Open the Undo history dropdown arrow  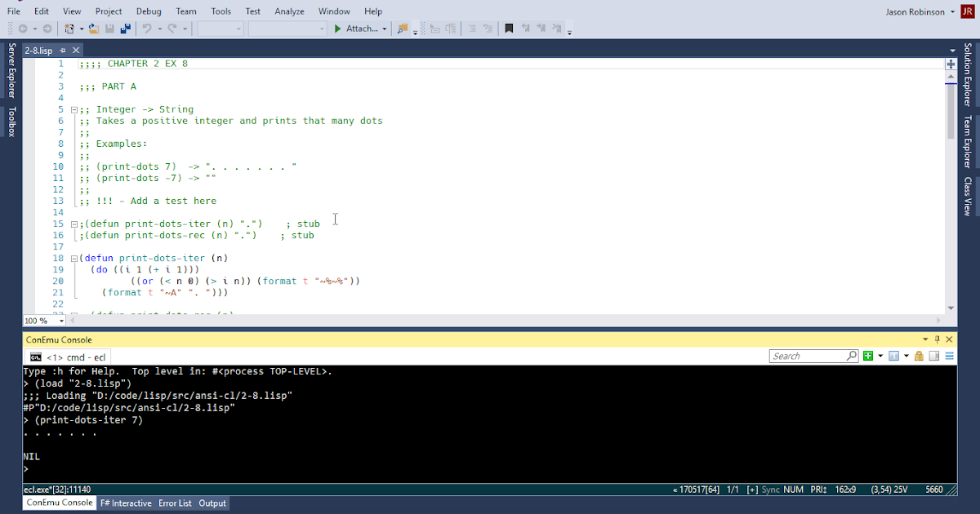158,29
